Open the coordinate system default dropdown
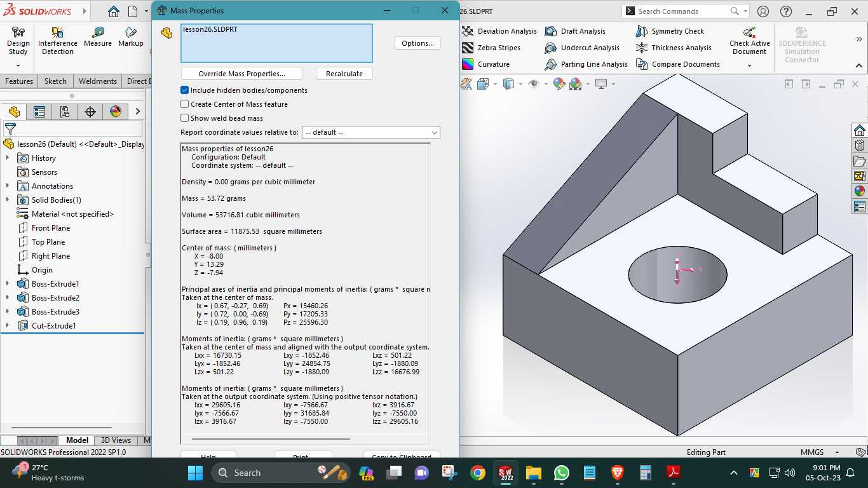868x488 pixels. pos(371,132)
